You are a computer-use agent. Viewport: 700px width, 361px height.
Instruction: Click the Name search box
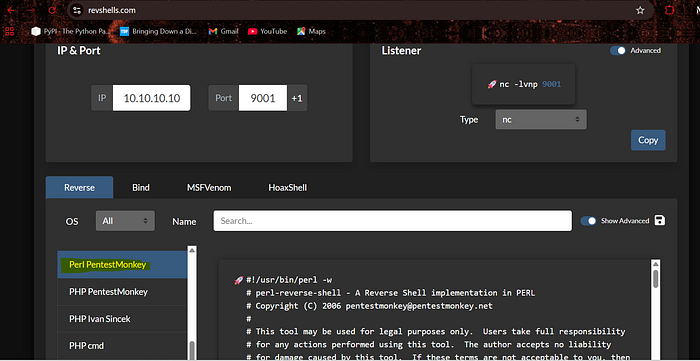tap(392, 221)
